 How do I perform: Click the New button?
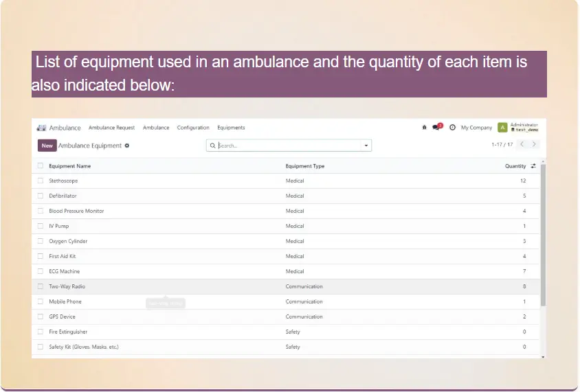point(47,146)
